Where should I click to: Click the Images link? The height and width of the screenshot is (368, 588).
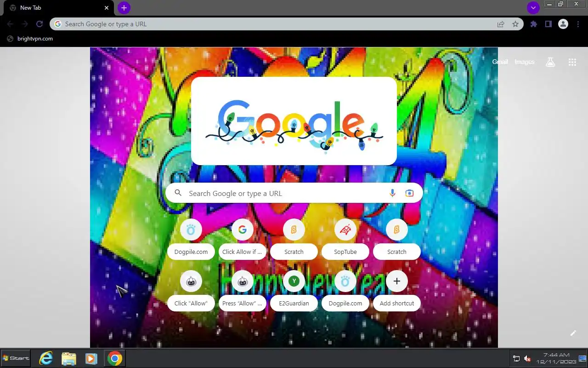524,62
